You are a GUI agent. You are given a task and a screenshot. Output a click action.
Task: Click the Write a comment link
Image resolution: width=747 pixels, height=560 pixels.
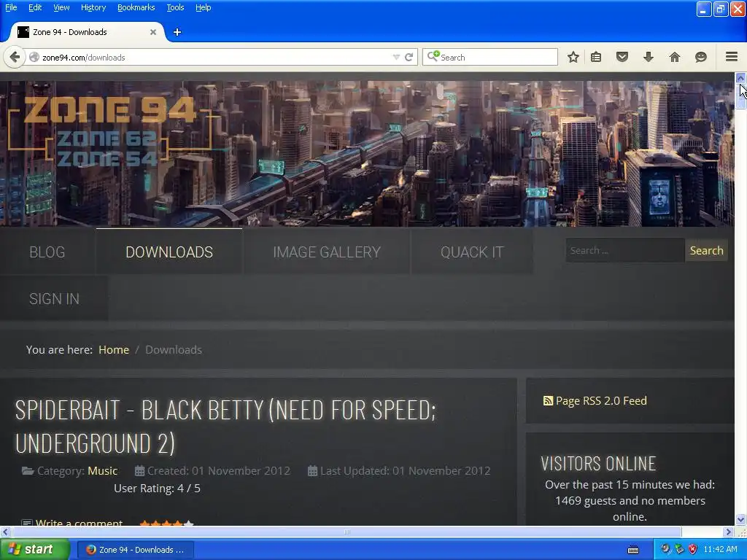coord(79,523)
